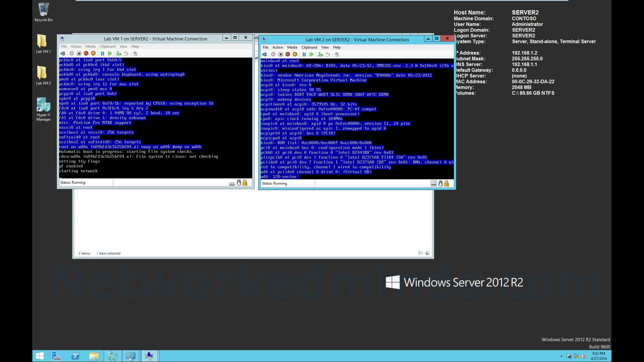Switch Explorer window to large icons view
644x362 pixels.
coord(427,253)
